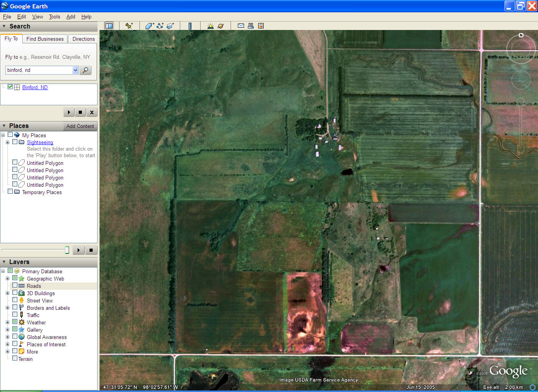The width and height of the screenshot is (538, 392).
Task: Clear search results with X button
Action: tap(92, 112)
